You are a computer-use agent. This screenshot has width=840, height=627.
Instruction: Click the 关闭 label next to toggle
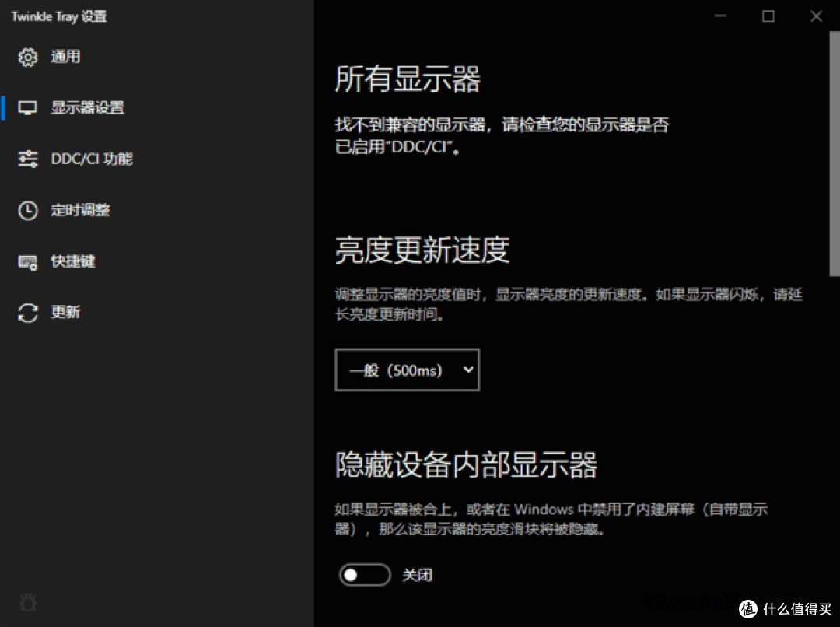tap(418, 576)
